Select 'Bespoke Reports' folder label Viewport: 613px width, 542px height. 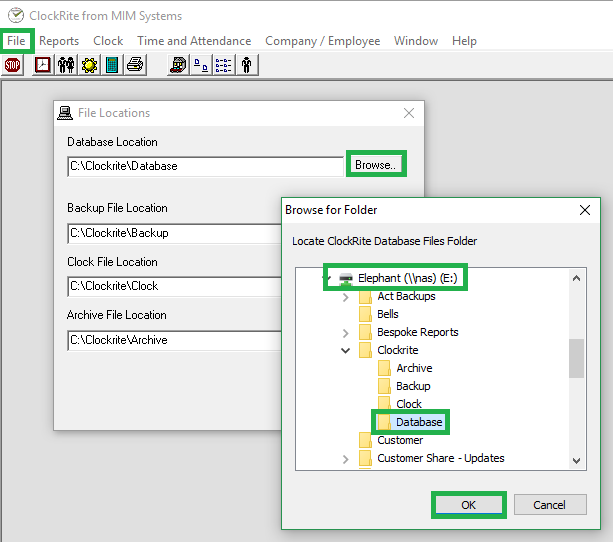(x=418, y=332)
